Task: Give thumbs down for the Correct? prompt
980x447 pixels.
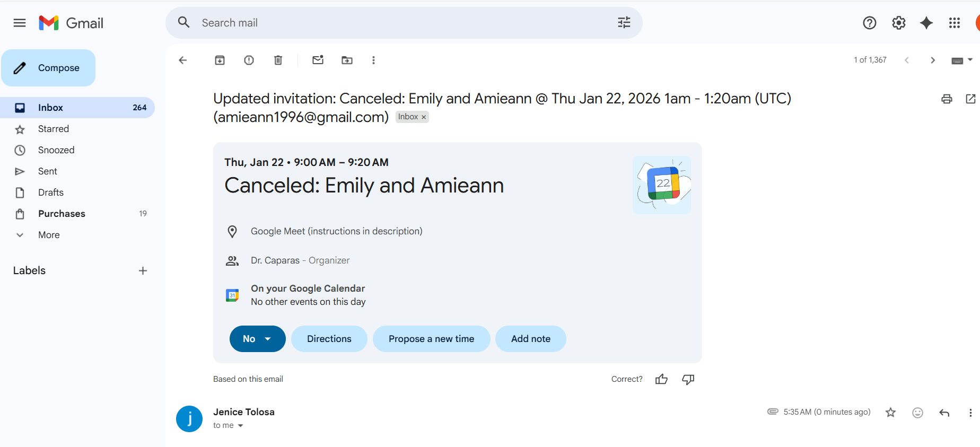Action: pyautogui.click(x=688, y=379)
